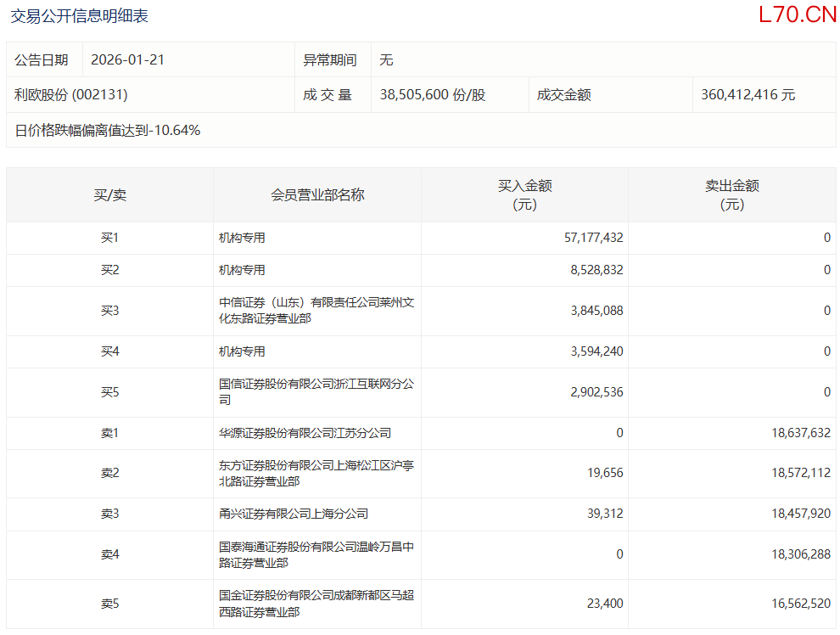
Task: Click the 会员营业部名称 column header
Action: tap(317, 195)
